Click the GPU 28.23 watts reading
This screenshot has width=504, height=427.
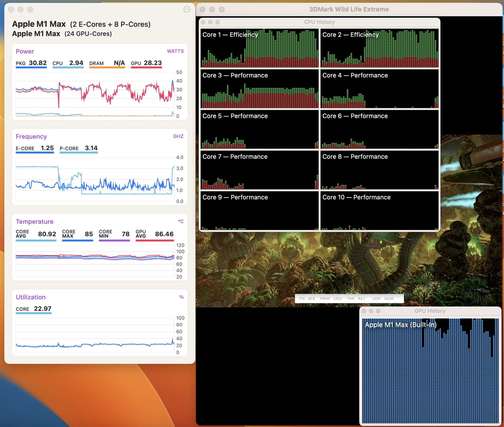146,63
